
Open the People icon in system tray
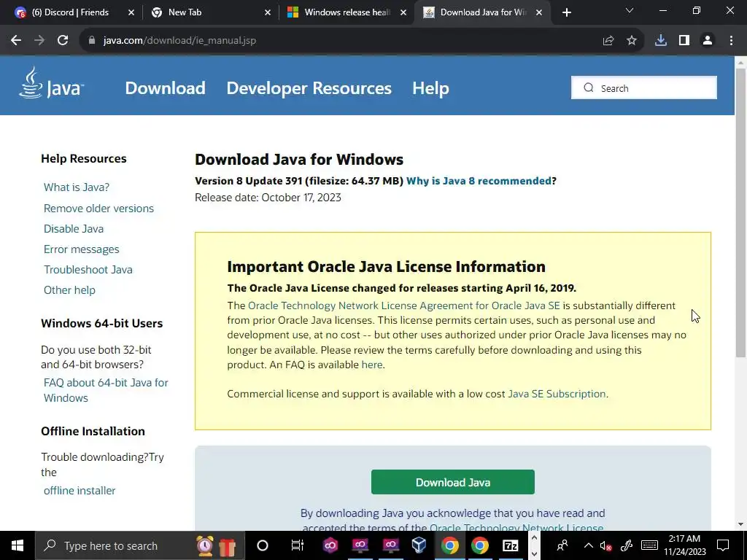(562, 545)
